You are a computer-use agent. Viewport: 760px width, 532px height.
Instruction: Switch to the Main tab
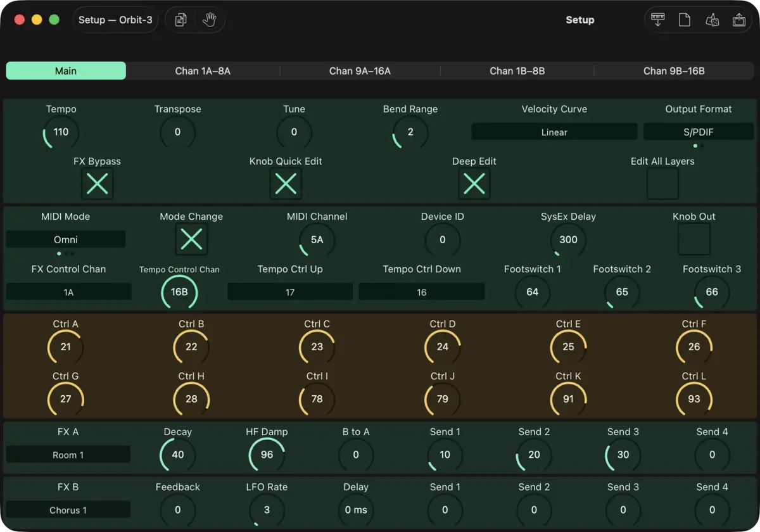66,71
